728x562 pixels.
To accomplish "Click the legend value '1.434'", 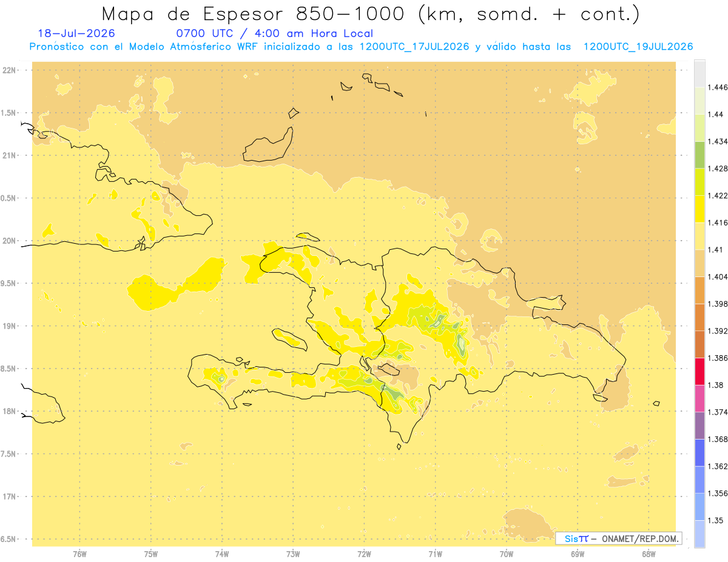I will pyautogui.click(x=718, y=141).
